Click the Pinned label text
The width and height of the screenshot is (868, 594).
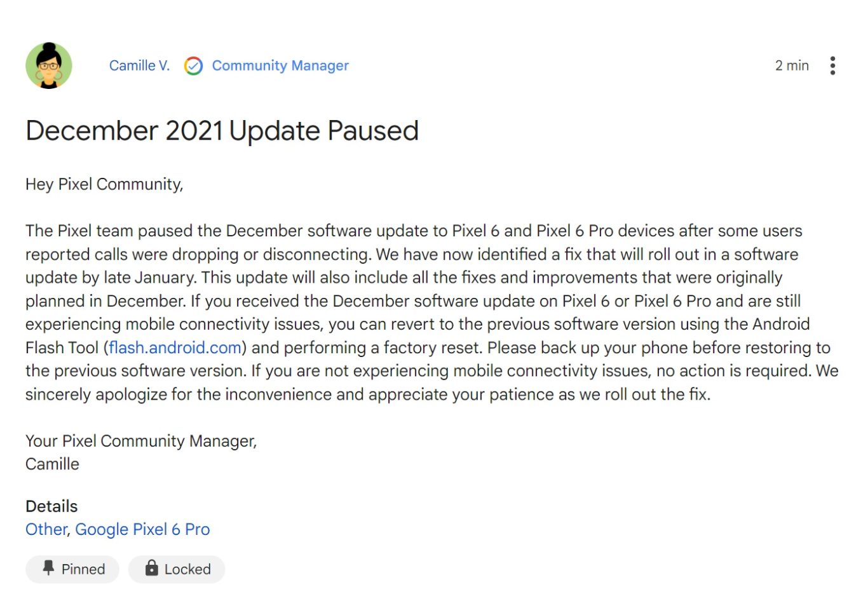coord(83,569)
